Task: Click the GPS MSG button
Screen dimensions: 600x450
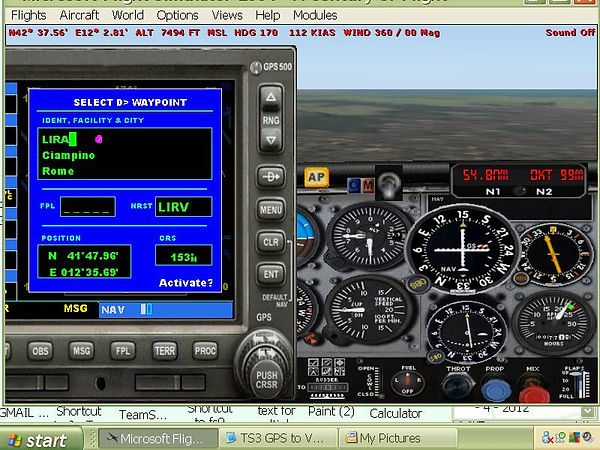Action: point(81,351)
